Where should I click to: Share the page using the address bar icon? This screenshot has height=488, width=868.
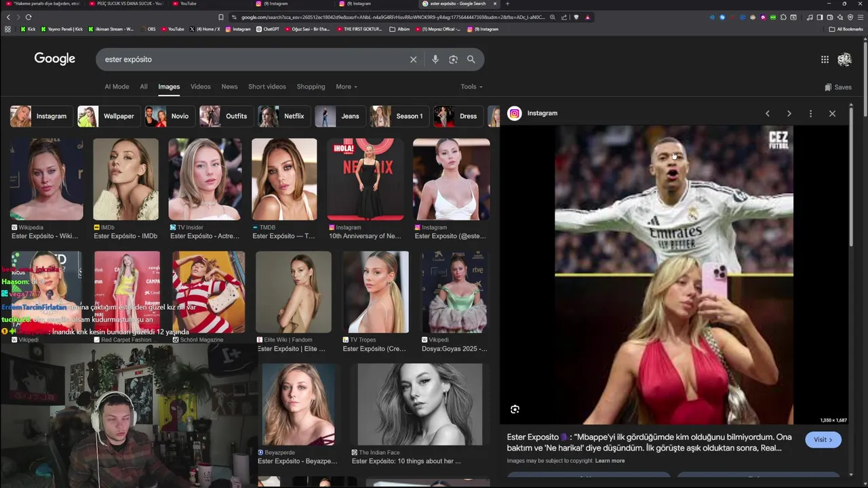point(564,17)
